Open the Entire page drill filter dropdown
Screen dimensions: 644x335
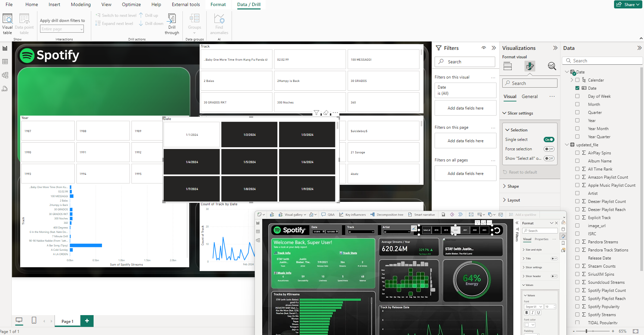pyautogui.click(x=62, y=29)
